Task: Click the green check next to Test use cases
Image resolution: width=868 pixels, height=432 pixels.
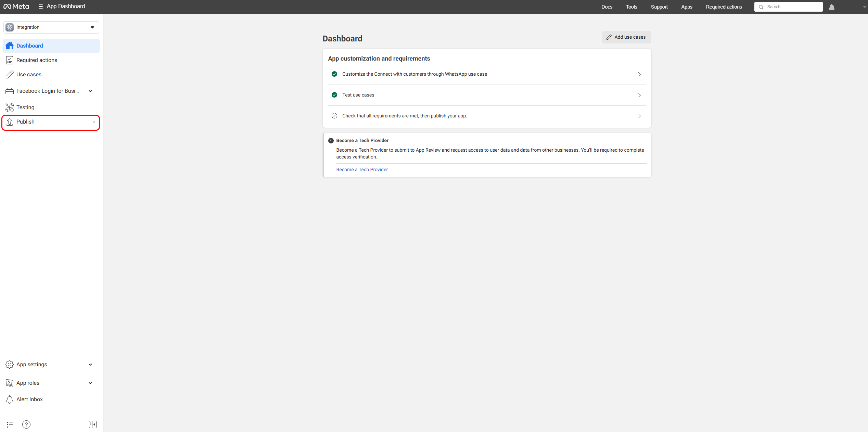Action: (334, 95)
